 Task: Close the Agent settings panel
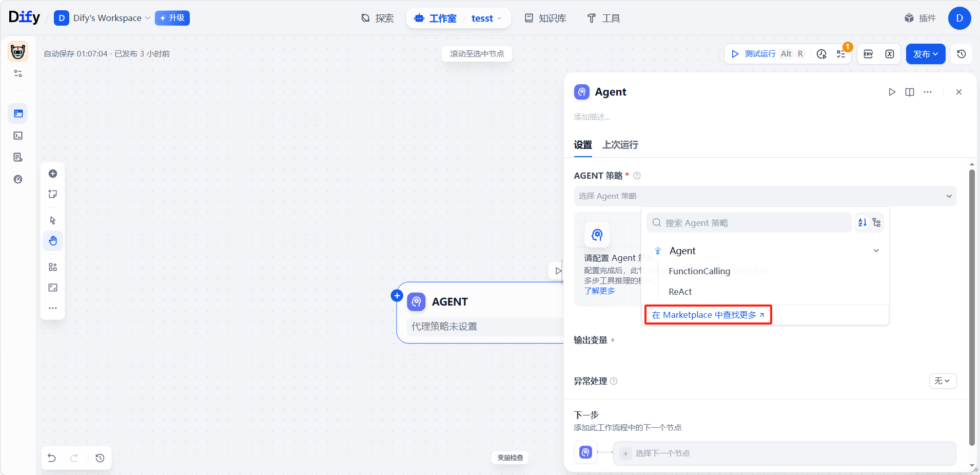pyautogui.click(x=959, y=92)
